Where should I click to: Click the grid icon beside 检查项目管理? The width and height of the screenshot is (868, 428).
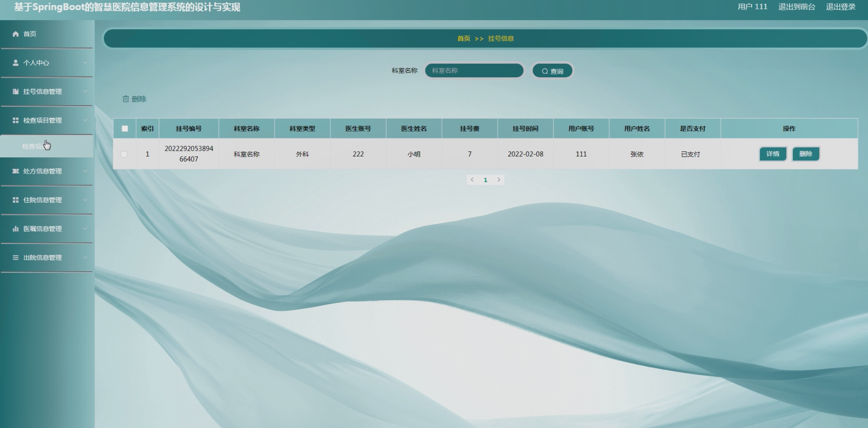pos(15,120)
